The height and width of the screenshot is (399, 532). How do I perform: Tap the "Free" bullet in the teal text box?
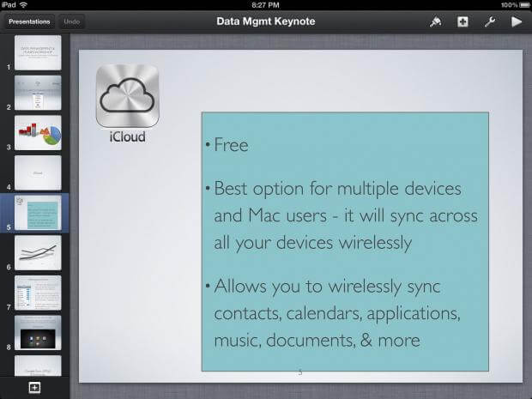(x=231, y=145)
